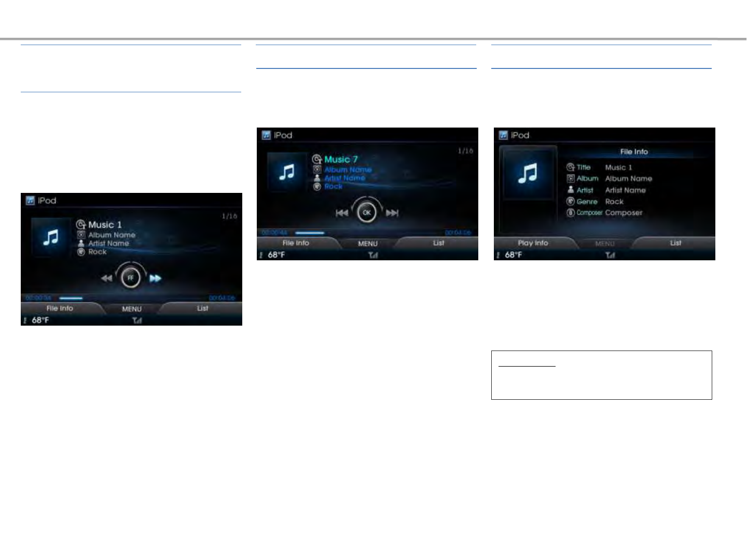Click elapsed time on Music 7 screen
Image resolution: width=747 pixels, height=560 pixels.
275,233
